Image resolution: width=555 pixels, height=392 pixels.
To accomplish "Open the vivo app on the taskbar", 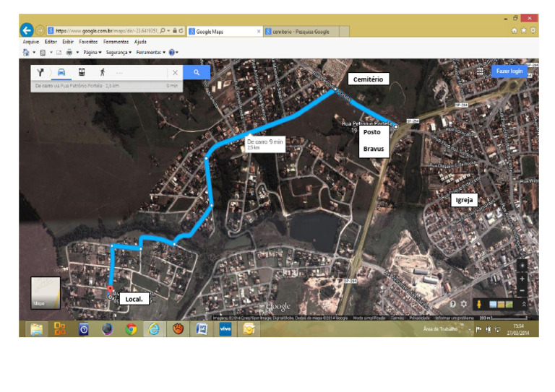I will (225, 329).
